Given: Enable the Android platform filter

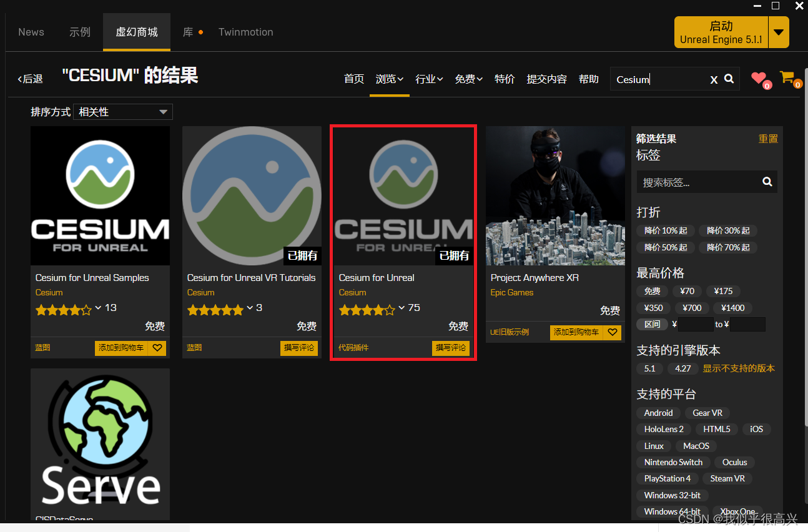Looking at the screenshot, I should pyautogui.click(x=658, y=413).
